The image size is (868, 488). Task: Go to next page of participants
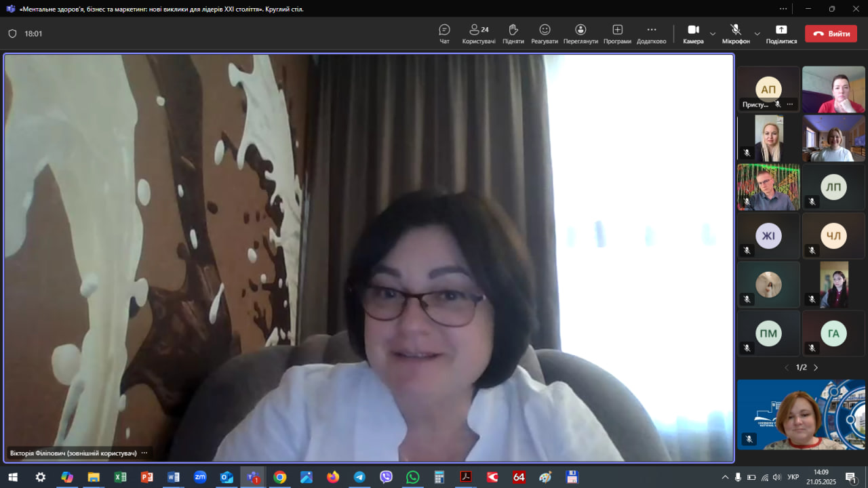point(816,367)
